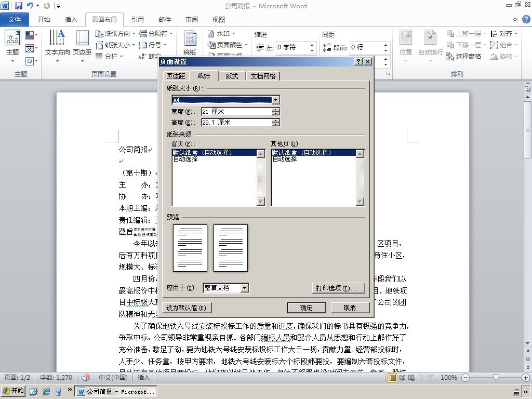The height and width of the screenshot is (399, 532).
Task: Open the 应用于 整篇文档 dropdown
Action: coord(245,288)
